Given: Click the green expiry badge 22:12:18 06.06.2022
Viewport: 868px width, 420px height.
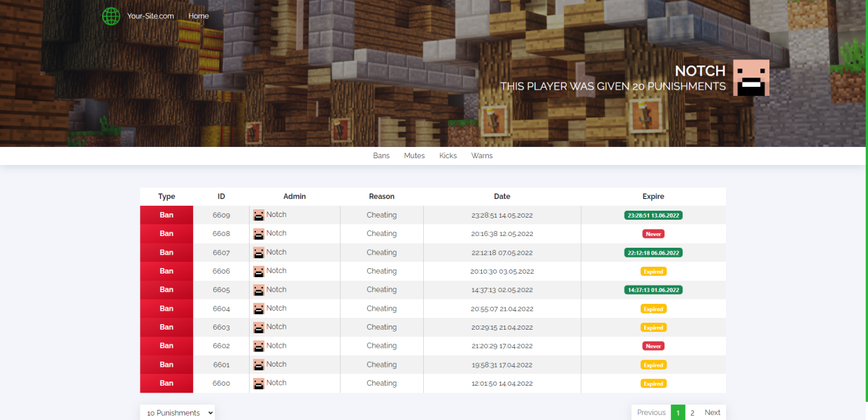Looking at the screenshot, I should (x=653, y=253).
